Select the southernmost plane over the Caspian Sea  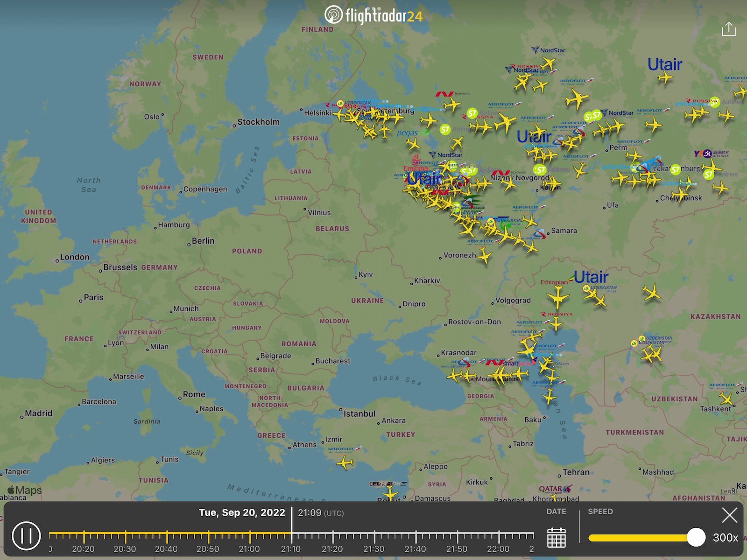(x=550, y=398)
